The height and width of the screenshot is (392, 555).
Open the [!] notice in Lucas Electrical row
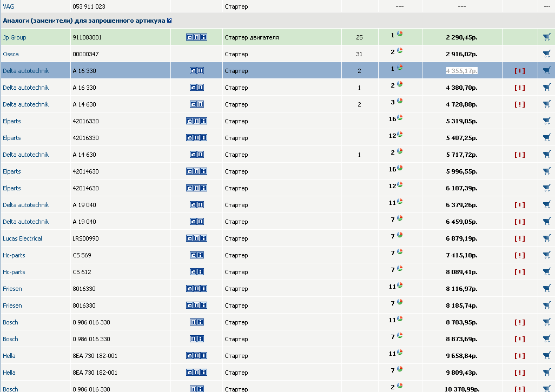pyautogui.click(x=519, y=238)
